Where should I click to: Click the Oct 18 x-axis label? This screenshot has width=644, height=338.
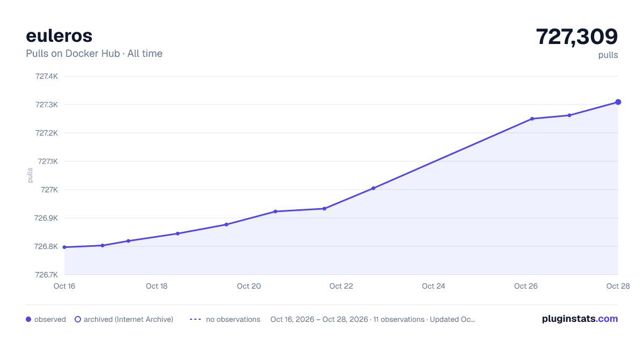[x=157, y=286]
